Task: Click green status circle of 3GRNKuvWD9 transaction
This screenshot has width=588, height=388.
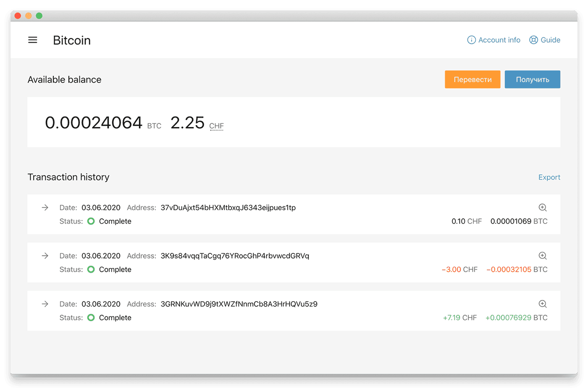Action: [x=91, y=318]
